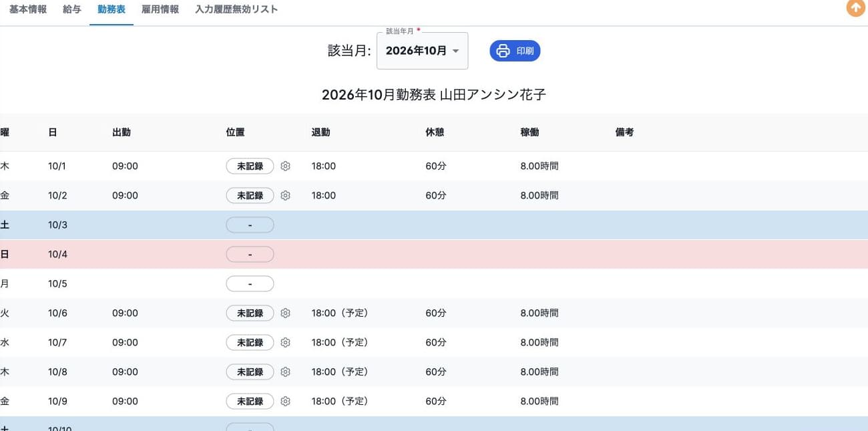
Task: Click the 10/4 Sunday date cell
Action: coord(57,255)
